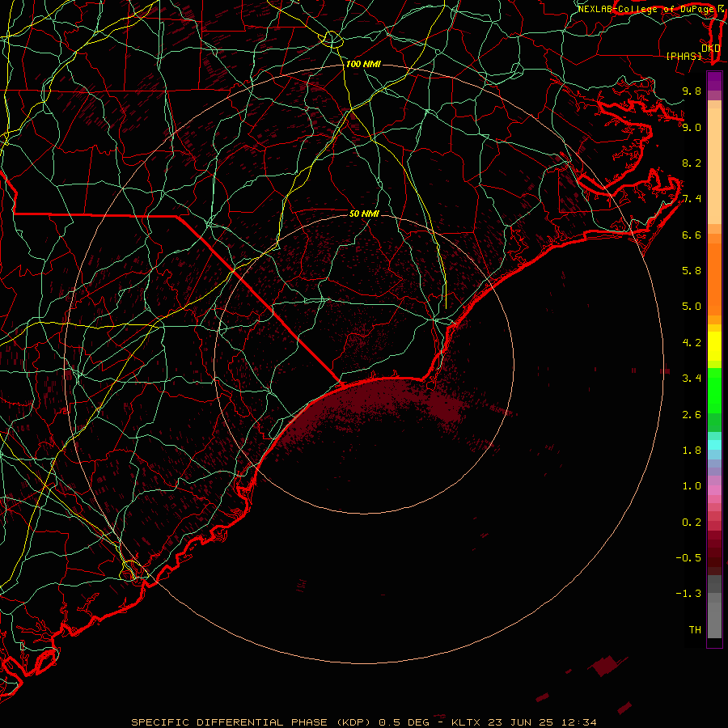The width and height of the screenshot is (728, 728).
Task: Click the 5.0 scale value
Action: tap(692, 307)
